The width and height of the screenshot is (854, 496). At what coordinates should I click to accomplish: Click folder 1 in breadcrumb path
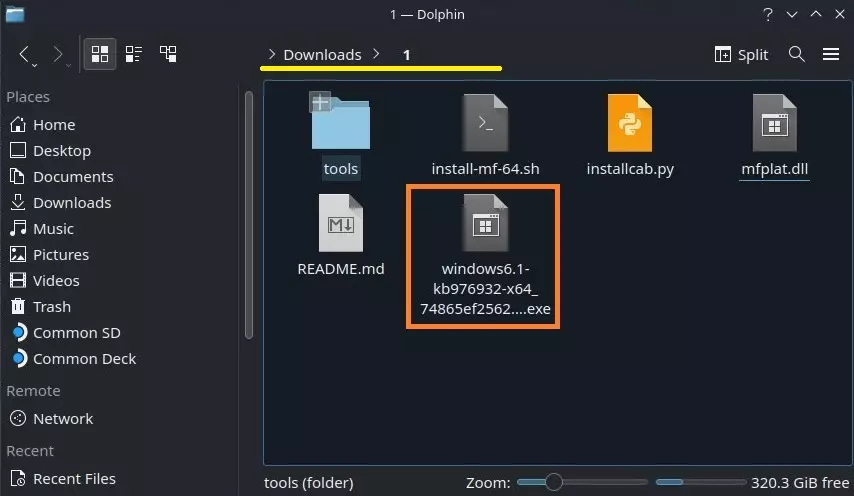point(406,55)
